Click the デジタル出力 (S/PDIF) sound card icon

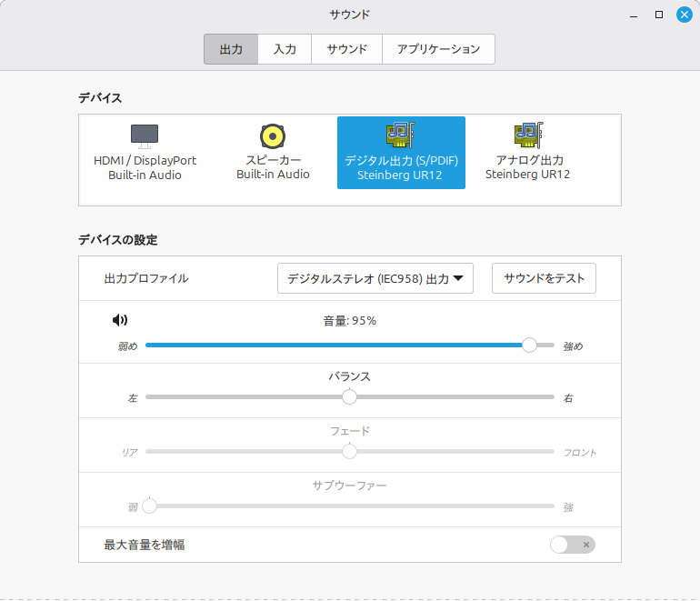pos(400,135)
